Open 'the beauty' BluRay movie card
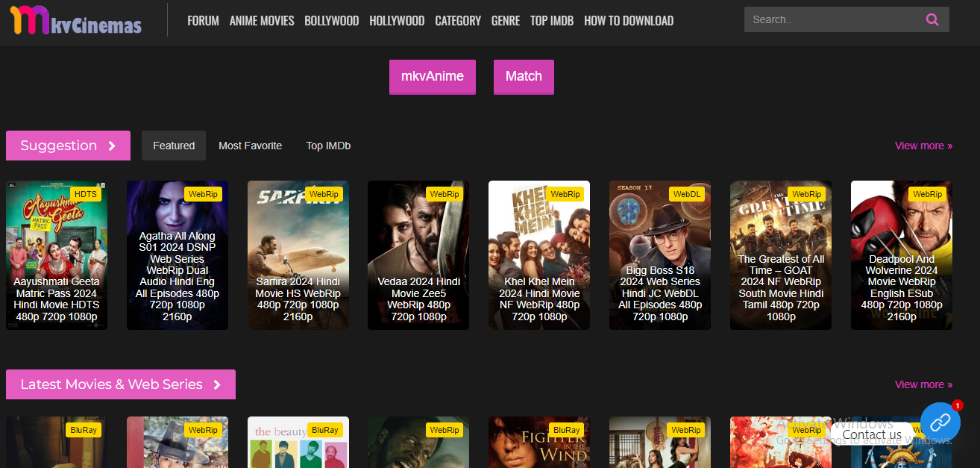Screen dimensions: 980x468 [298, 443]
